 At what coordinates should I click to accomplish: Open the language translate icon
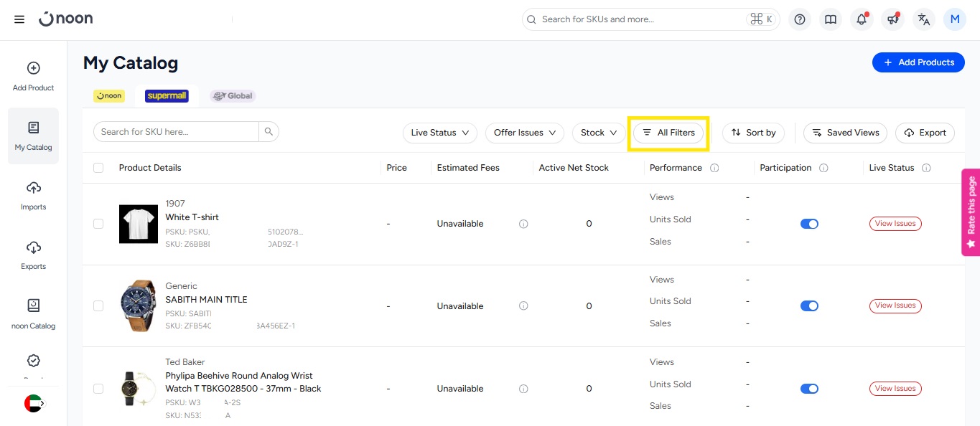coord(924,19)
